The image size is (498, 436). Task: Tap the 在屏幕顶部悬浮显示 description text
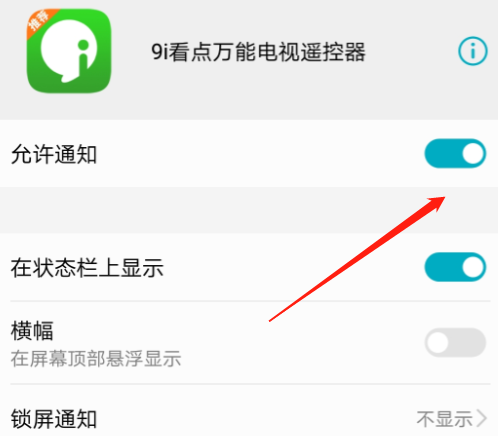pyautogui.click(x=96, y=359)
